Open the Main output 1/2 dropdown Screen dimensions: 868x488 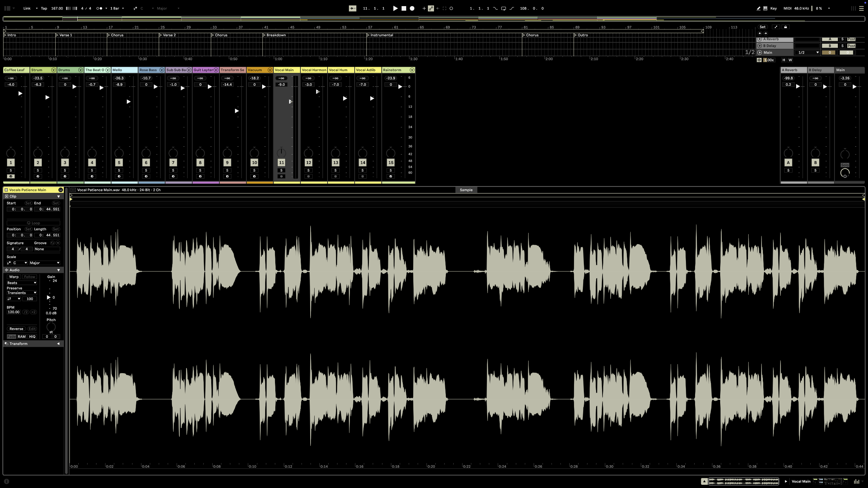tap(807, 53)
